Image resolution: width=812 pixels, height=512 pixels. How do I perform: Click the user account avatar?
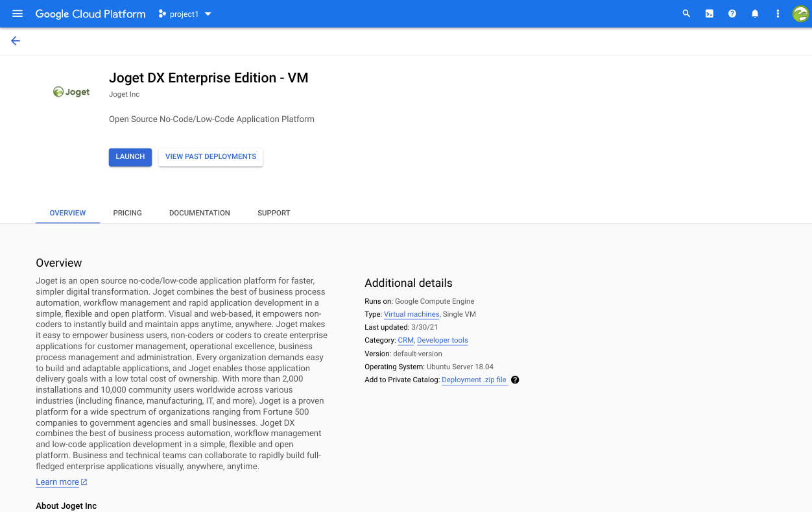(x=800, y=14)
